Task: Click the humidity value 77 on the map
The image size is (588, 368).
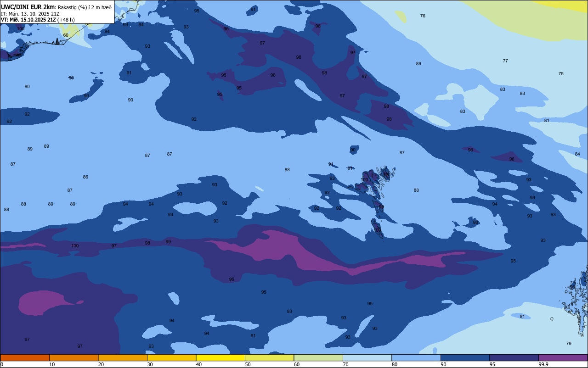Action: click(x=505, y=61)
